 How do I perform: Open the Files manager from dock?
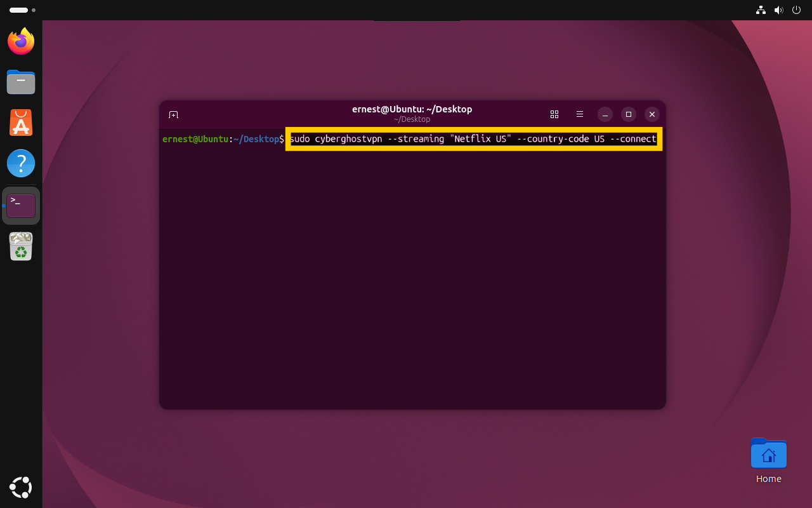click(x=21, y=82)
